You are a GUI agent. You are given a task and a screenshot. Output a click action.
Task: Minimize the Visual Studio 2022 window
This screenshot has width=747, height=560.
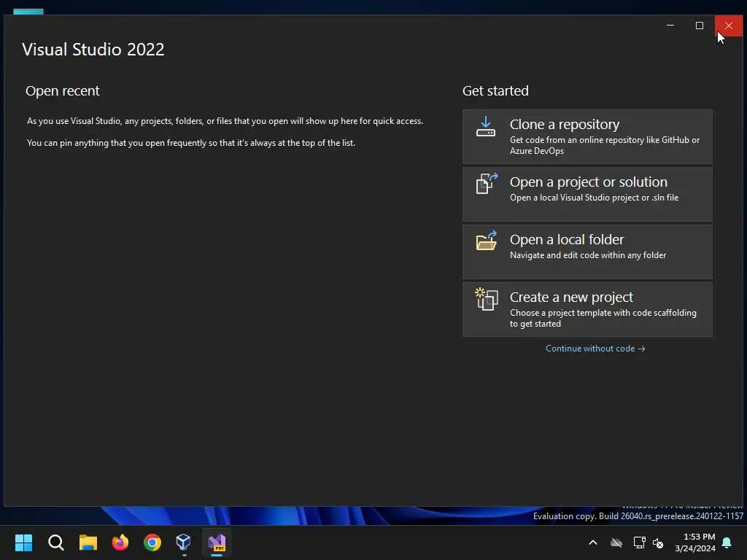point(670,26)
